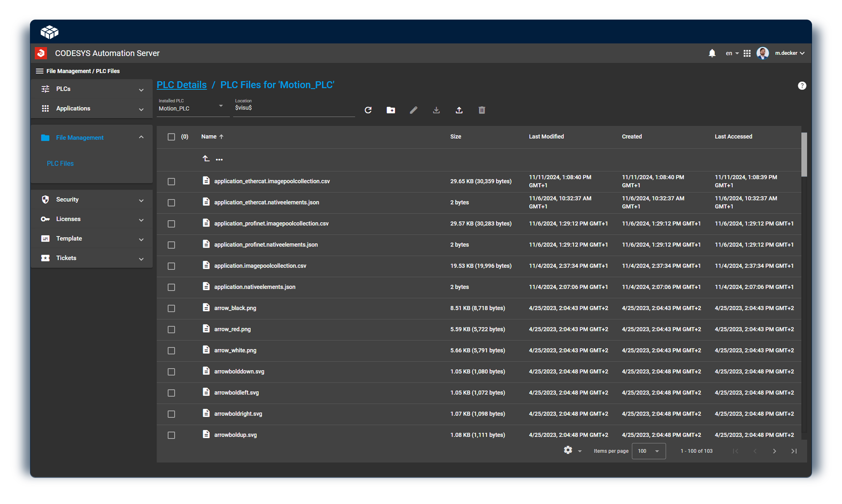Open the PLC Details breadcrumb link

(181, 85)
